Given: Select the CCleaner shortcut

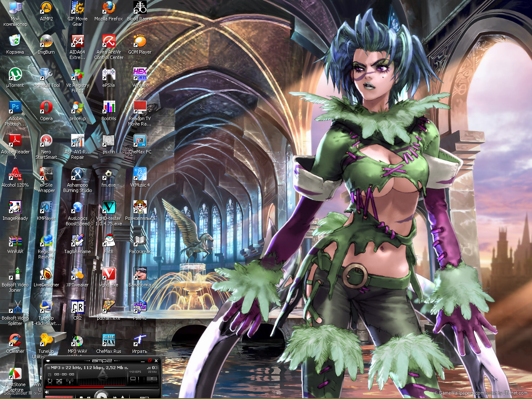Looking at the screenshot, I should coord(15,340).
